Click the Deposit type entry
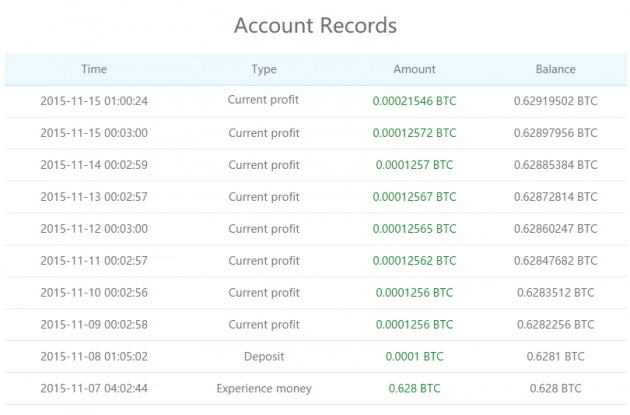Screen dimensions: 630x415 point(264,356)
